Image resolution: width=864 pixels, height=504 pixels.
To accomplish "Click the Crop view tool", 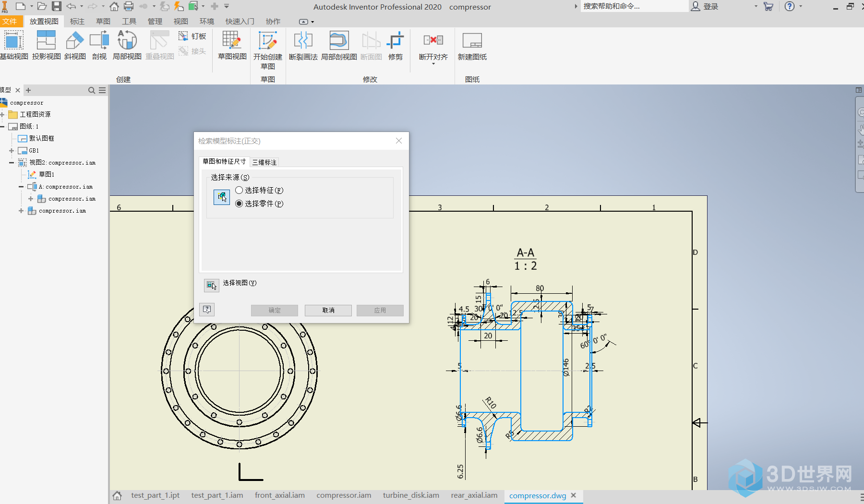I will tap(396, 46).
